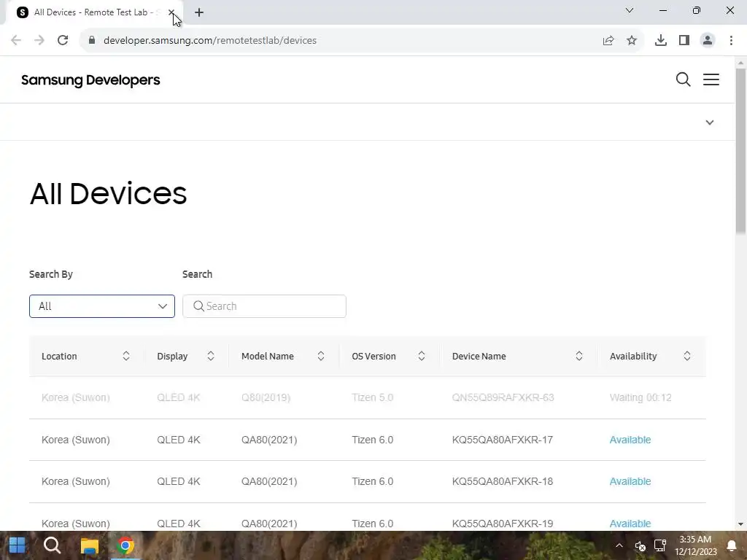Go back using the browser back arrow
Viewport: 747px width, 560px height.
coord(16,40)
